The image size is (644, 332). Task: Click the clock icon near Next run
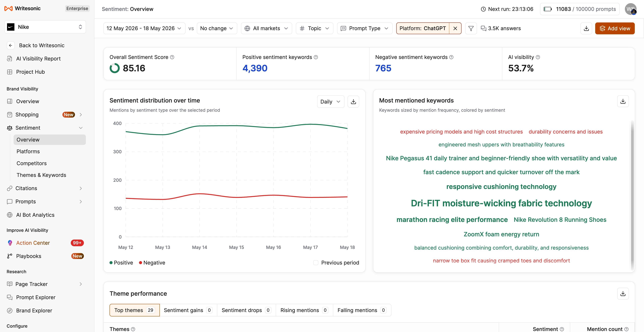pos(483,9)
